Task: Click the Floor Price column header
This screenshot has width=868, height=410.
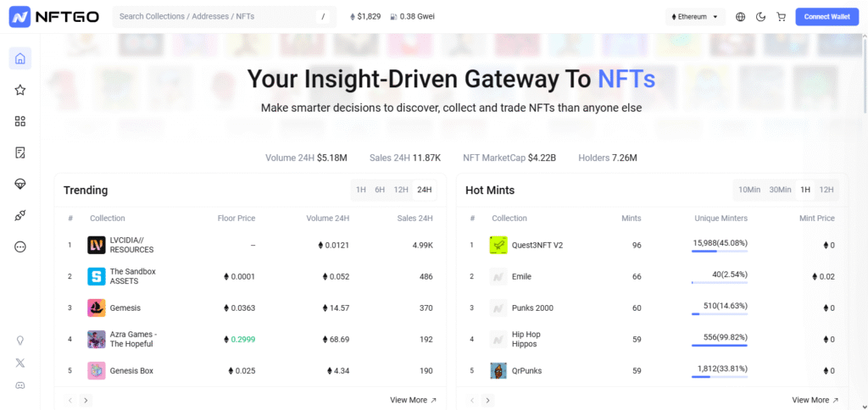Action: click(236, 218)
